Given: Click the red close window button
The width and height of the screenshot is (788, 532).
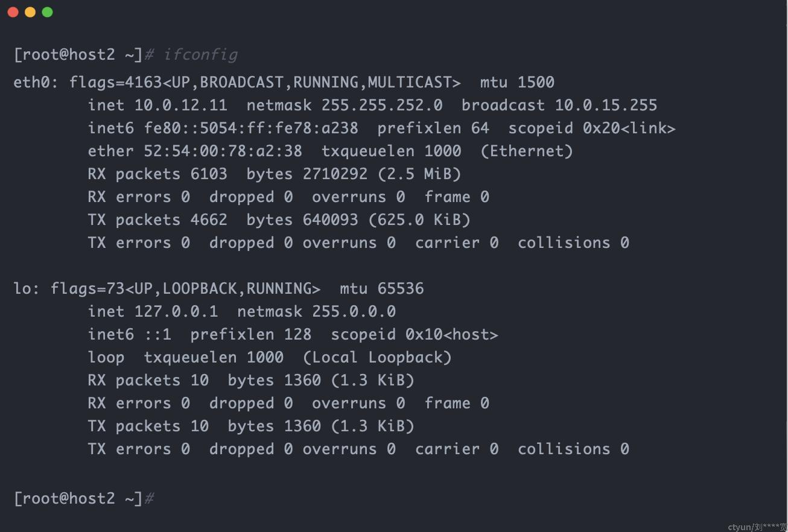Looking at the screenshot, I should pyautogui.click(x=13, y=12).
